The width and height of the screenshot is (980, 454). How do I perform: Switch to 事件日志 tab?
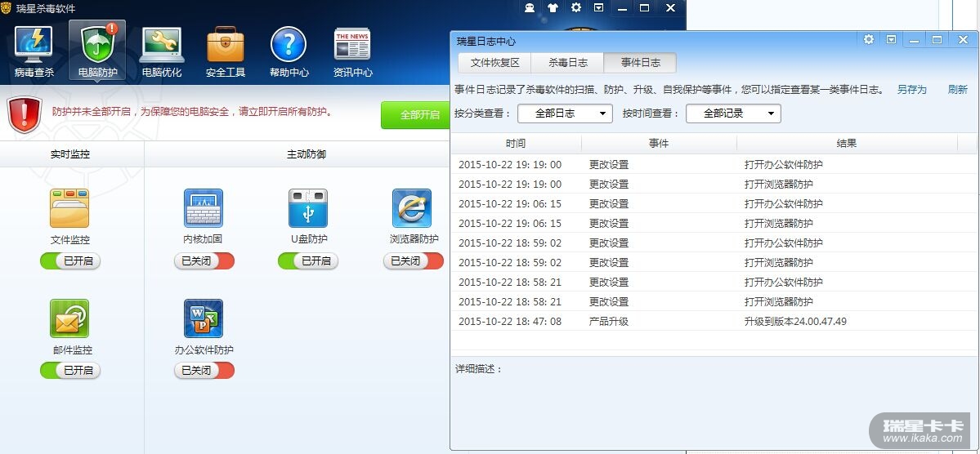(x=640, y=62)
